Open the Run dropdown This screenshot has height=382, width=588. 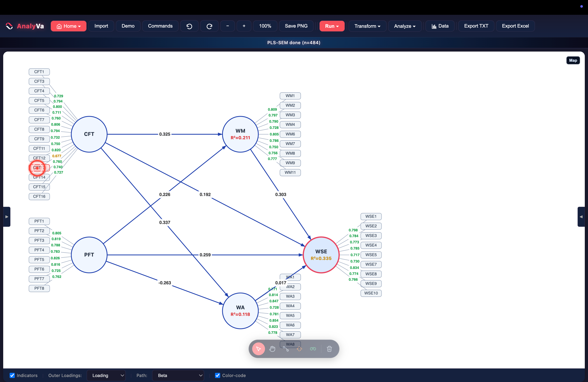pyautogui.click(x=332, y=26)
